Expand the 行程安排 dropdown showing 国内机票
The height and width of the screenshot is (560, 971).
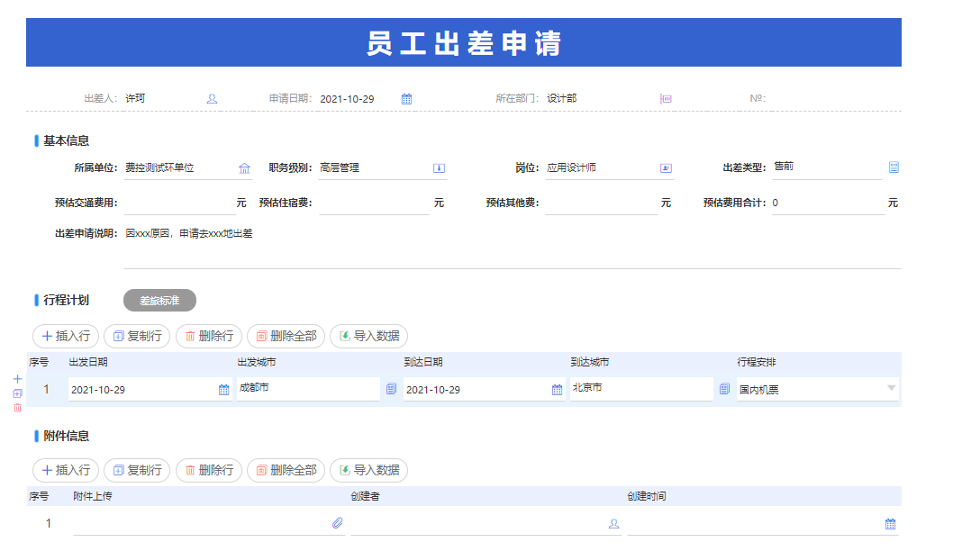[x=891, y=389]
